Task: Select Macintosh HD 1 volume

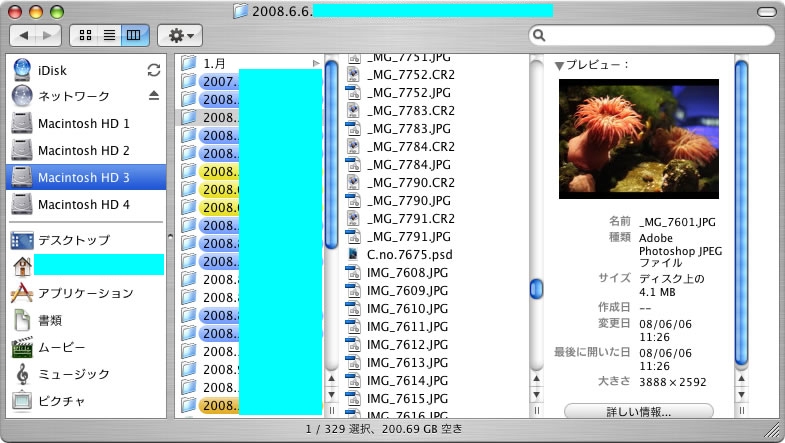Action: (x=86, y=123)
